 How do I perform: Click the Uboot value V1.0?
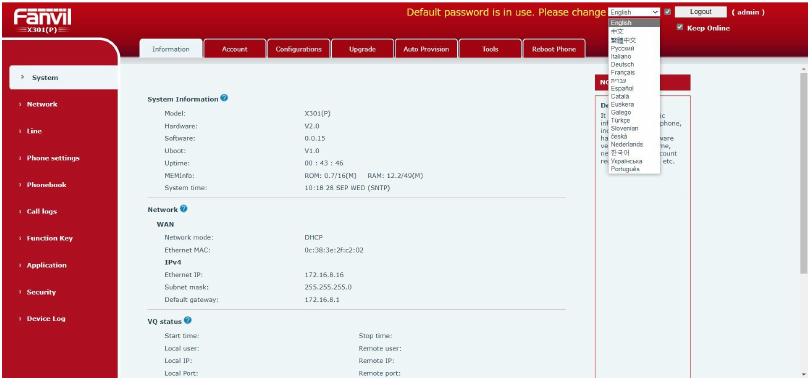312,150
